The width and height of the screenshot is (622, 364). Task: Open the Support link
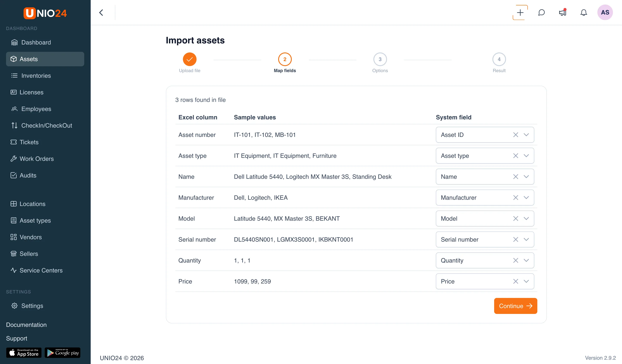[17, 338]
